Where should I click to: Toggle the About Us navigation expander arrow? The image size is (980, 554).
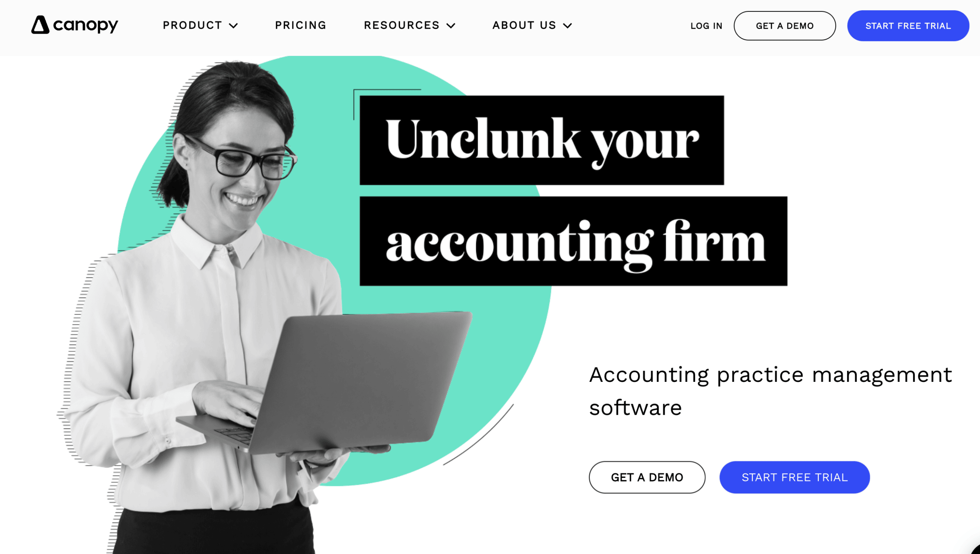[568, 26]
